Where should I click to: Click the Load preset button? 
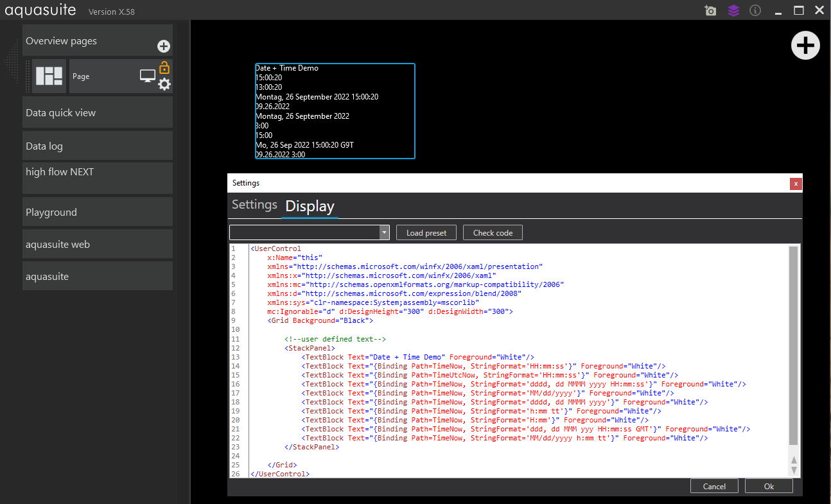(426, 232)
